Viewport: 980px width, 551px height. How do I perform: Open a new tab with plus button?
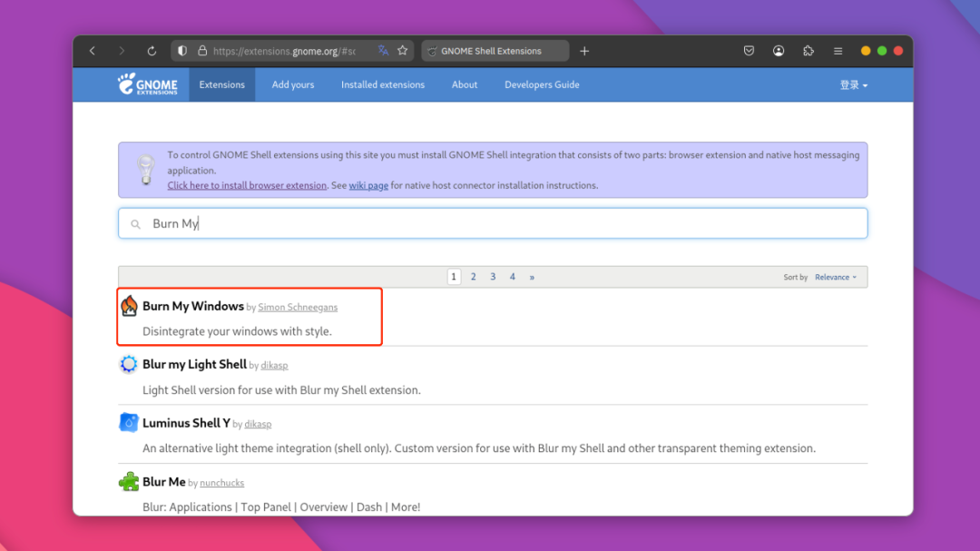pos(584,51)
